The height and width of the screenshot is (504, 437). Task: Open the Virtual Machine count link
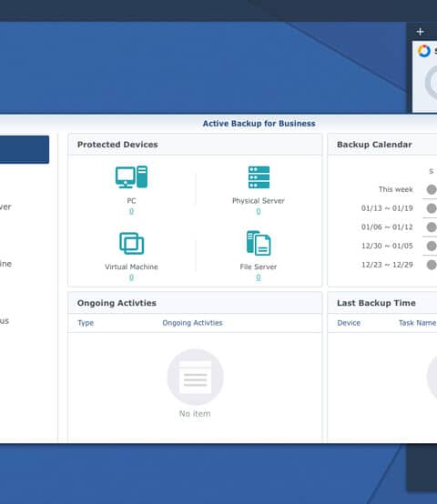131,277
